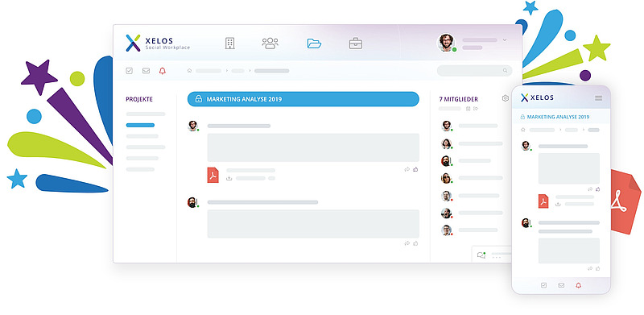Click the magnifier icon in search field
The width and height of the screenshot is (644, 315).
coord(506,71)
